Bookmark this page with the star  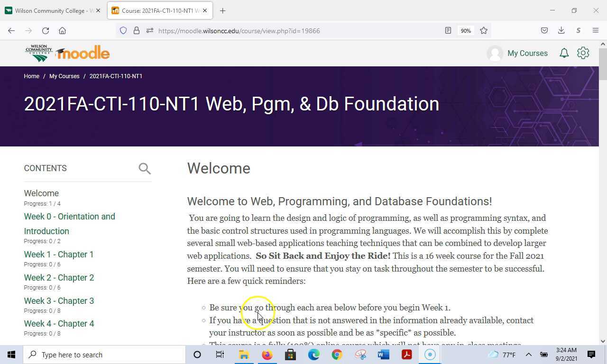483,30
